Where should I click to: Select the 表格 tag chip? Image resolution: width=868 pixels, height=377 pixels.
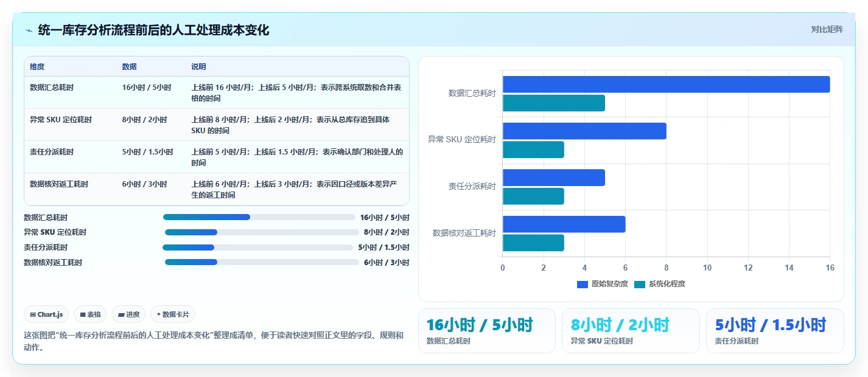tap(90, 314)
